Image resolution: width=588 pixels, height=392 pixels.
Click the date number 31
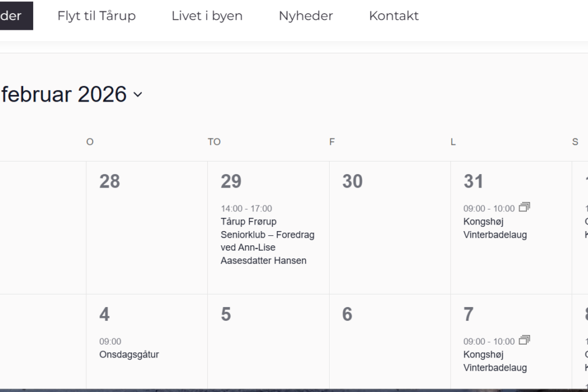(473, 182)
